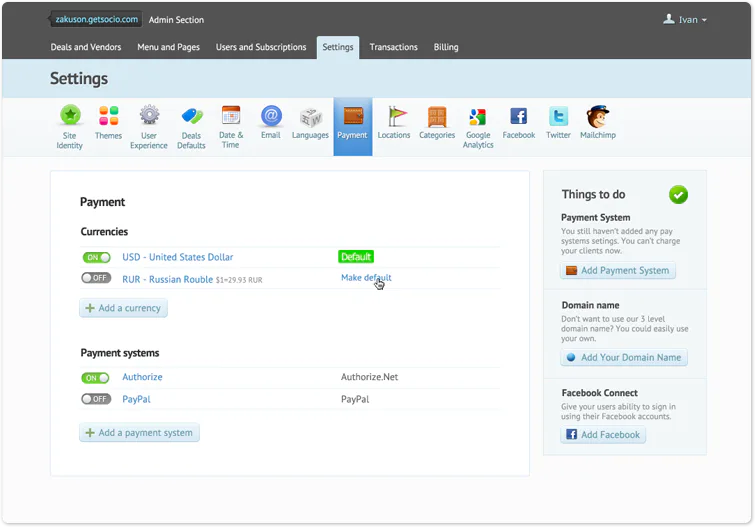This screenshot has width=755, height=527.
Task: Open the PayPal payment system link
Action: (136, 399)
